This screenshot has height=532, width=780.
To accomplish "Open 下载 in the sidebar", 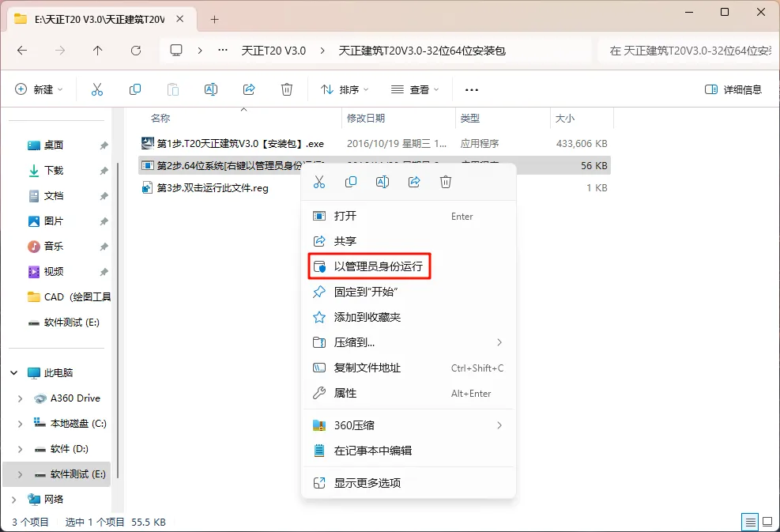I will (x=53, y=171).
